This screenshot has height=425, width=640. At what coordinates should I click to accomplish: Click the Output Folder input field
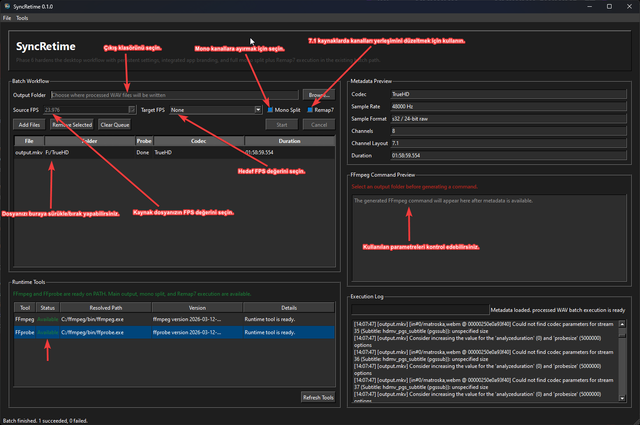[175, 95]
